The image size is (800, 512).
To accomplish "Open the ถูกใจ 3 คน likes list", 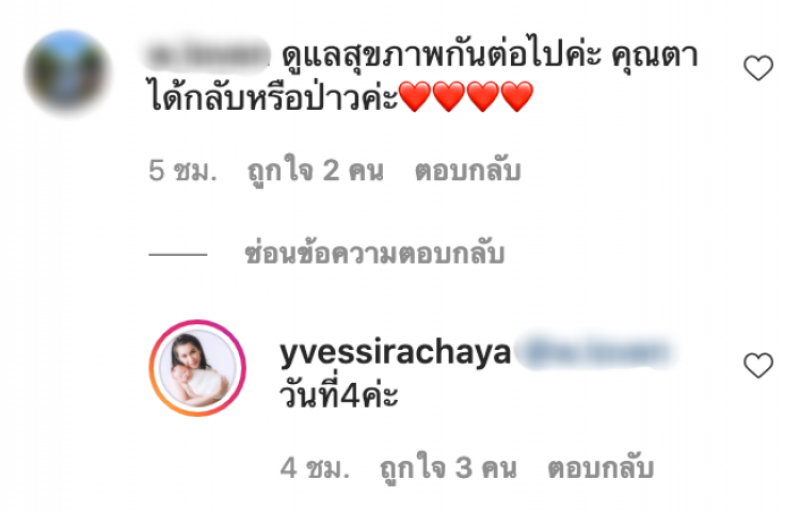I will [x=448, y=468].
